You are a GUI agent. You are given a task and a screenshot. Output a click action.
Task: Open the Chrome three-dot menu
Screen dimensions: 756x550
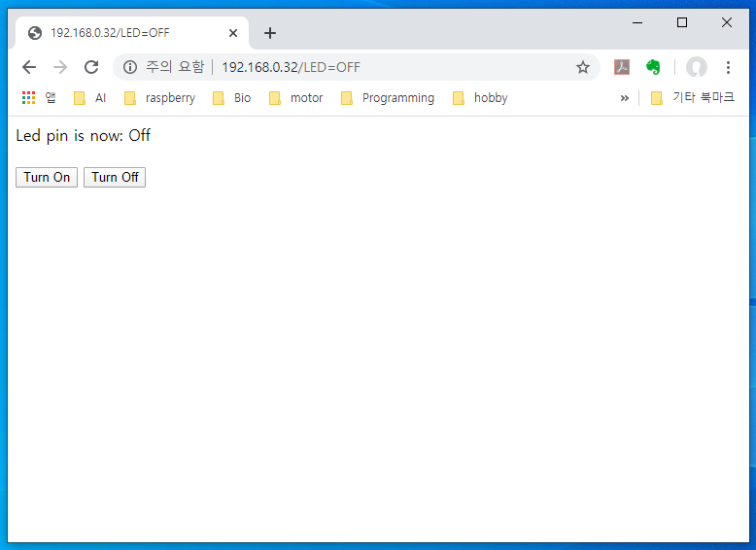(728, 67)
